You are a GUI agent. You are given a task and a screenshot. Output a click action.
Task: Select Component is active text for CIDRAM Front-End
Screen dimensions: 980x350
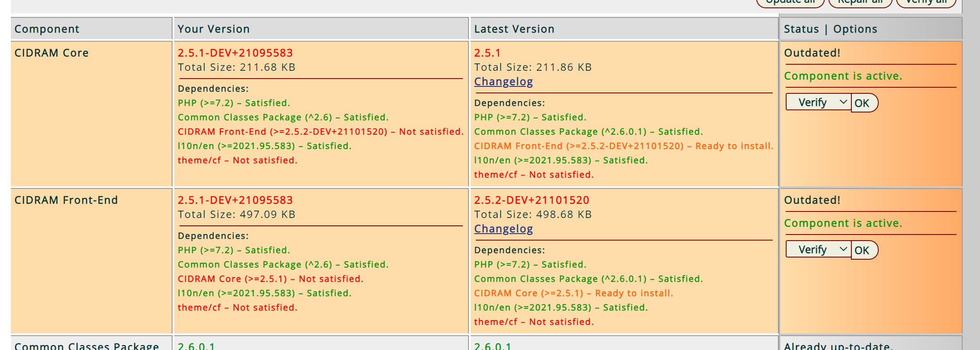(x=843, y=223)
